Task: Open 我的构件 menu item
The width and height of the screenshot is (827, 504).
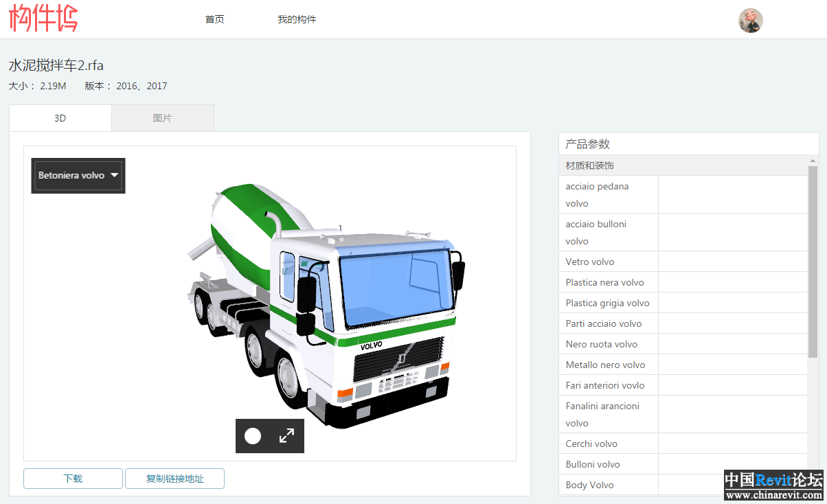Action: pyautogui.click(x=297, y=19)
